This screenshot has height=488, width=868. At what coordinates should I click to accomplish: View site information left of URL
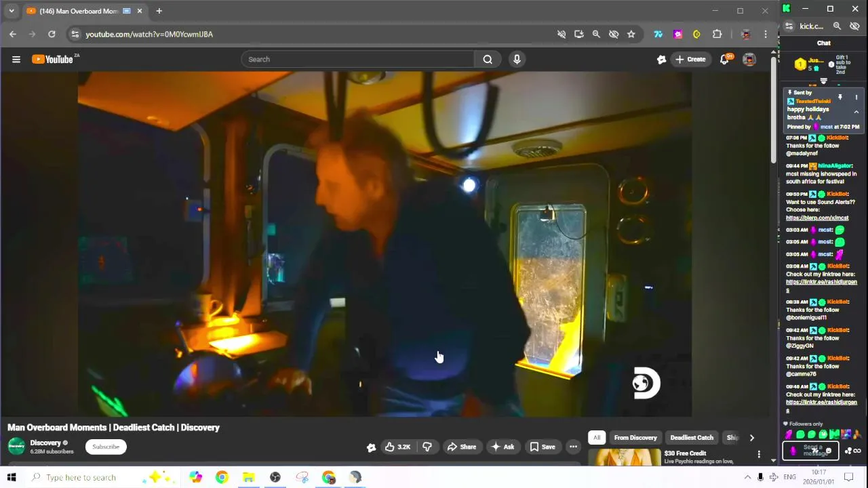[x=75, y=34]
